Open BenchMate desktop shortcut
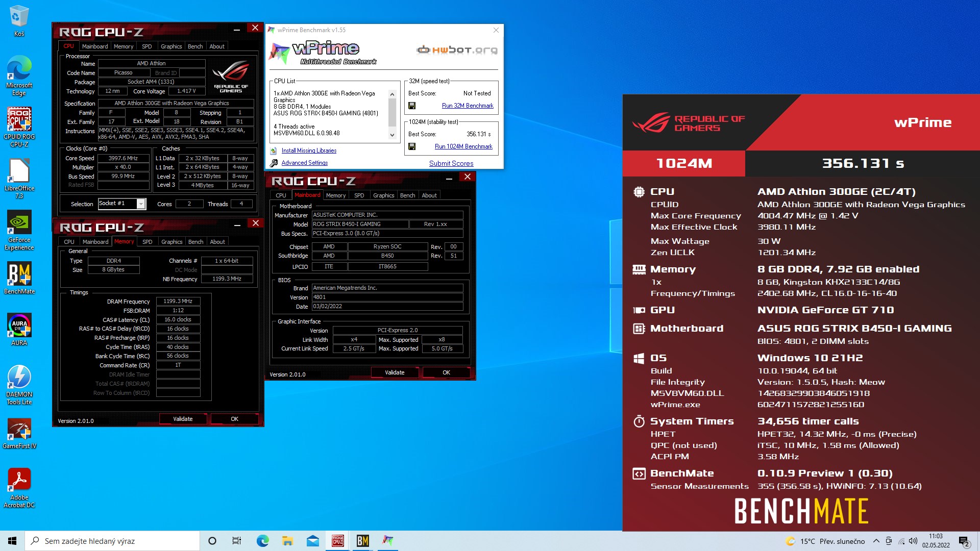The image size is (980, 551). [x=19, y=278]
